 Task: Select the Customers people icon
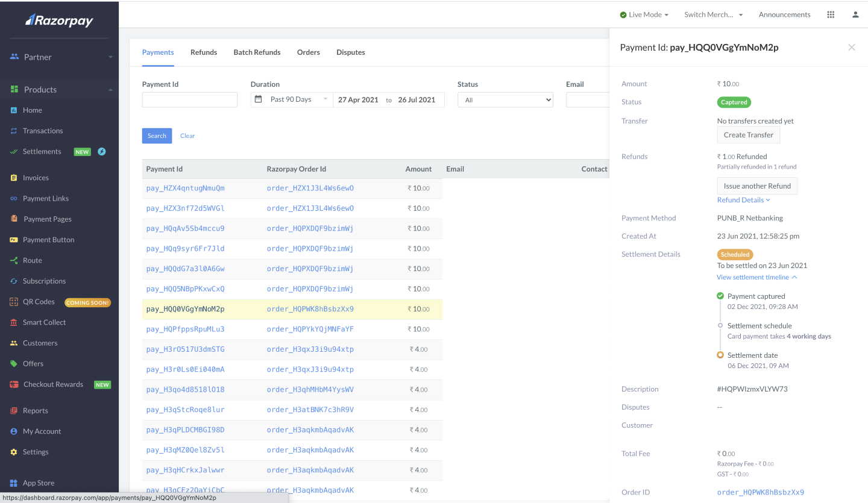[14, 343]
